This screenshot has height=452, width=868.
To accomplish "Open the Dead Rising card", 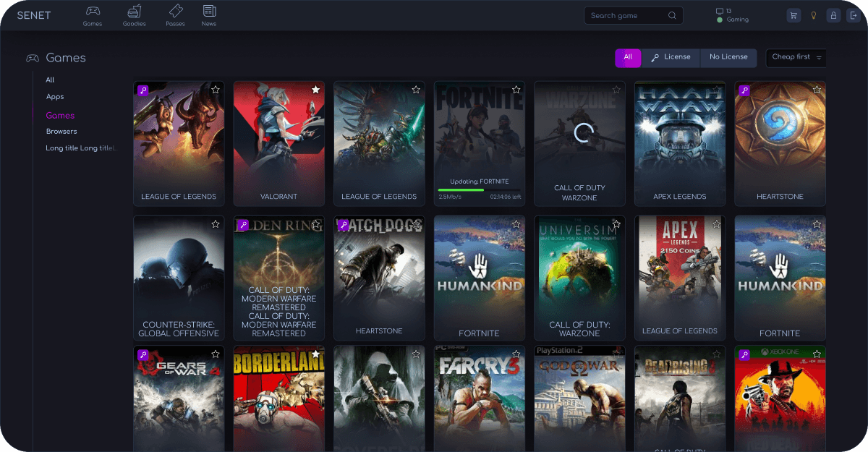I will pos(680,398).
